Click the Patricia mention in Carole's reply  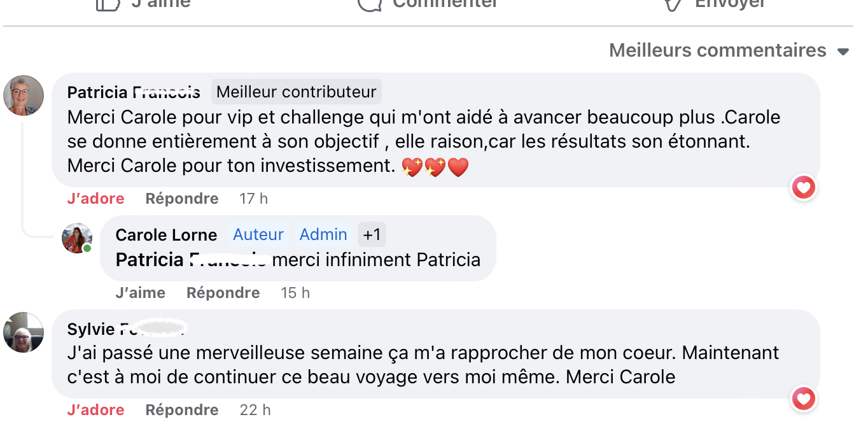pos(191,260)
